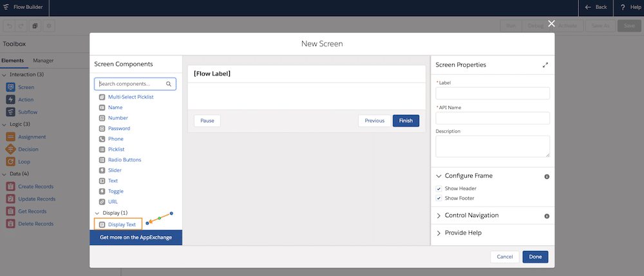The image size is (644, 276).
Task: Click the Finish button in screen preview
Action: pyautogui.click(x=406, y=121)
